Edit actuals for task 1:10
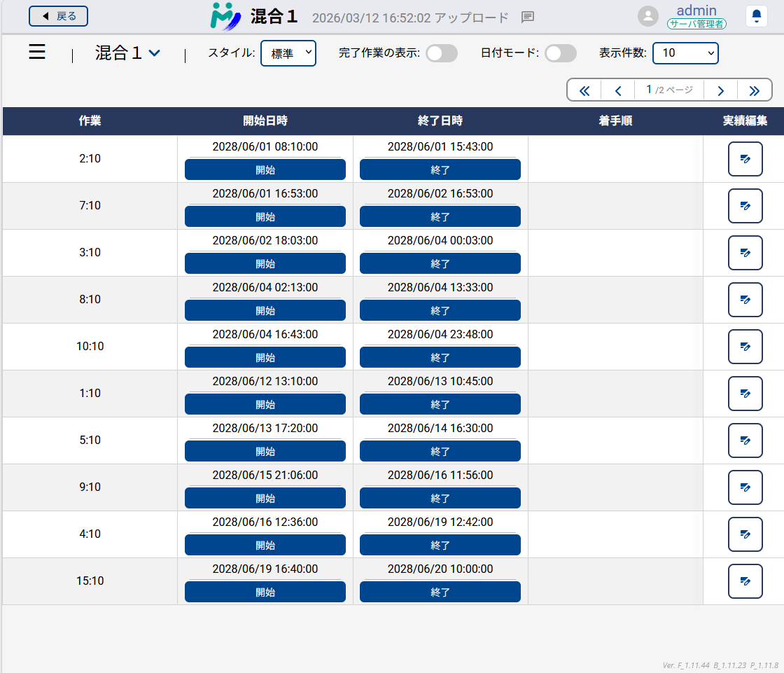Viewport: 784px width, 673px height. 745,394
